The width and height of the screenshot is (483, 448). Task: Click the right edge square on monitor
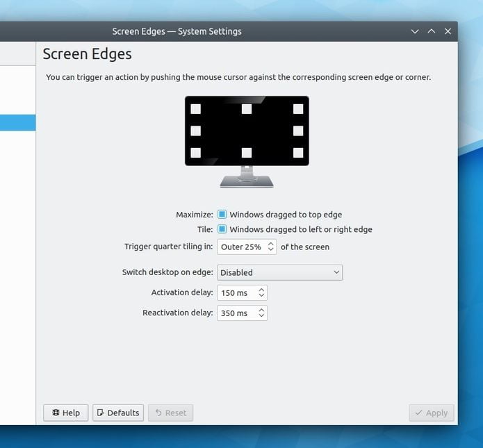pyautogui.click(x=298, y=131)
